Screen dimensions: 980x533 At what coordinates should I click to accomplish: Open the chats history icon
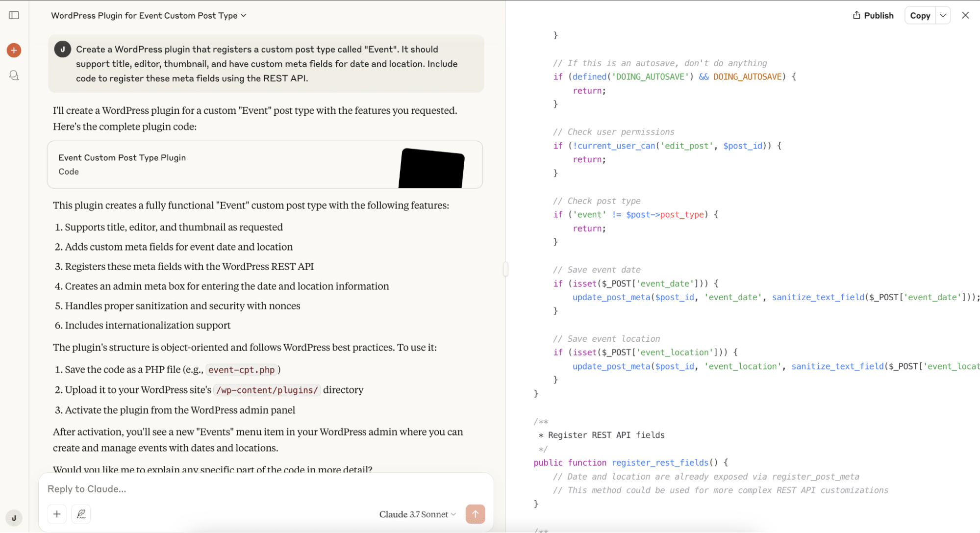tap(14, 76)
